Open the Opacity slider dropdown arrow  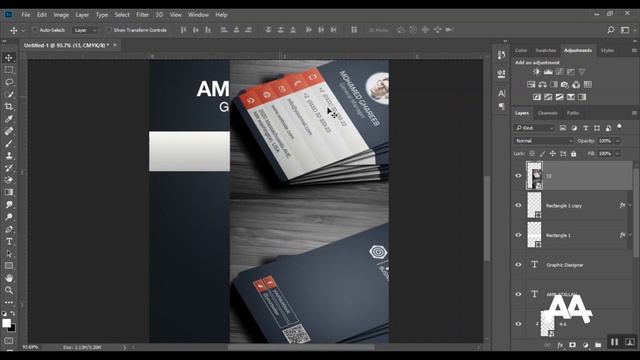(x=618, y=141)
